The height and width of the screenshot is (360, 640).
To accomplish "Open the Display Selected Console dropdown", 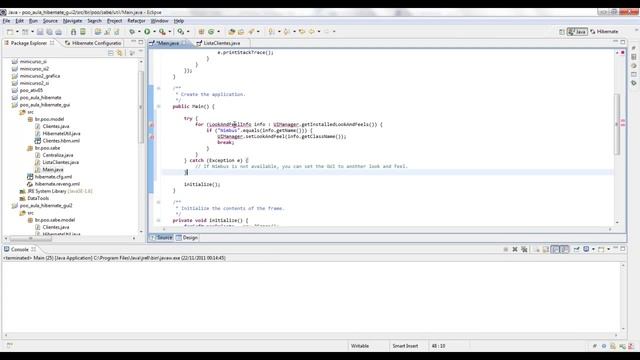I will pos(593,249).
